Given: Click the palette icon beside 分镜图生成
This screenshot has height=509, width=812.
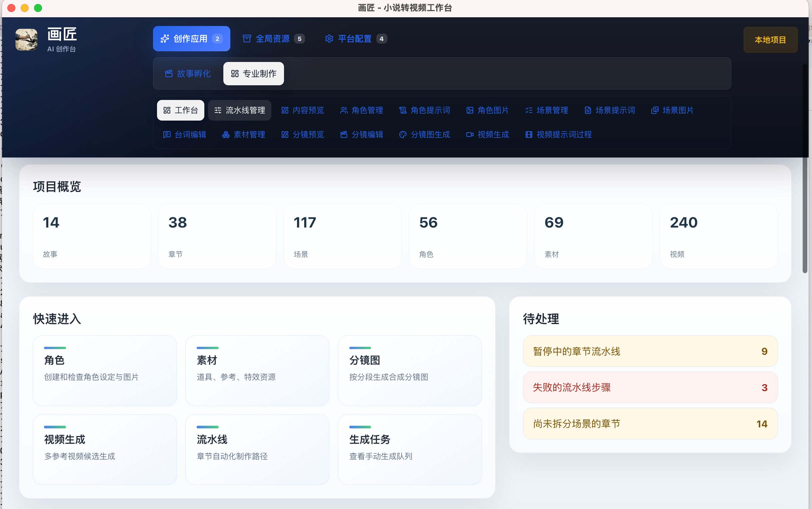Looking at the screenshot, I should [403, 135].
